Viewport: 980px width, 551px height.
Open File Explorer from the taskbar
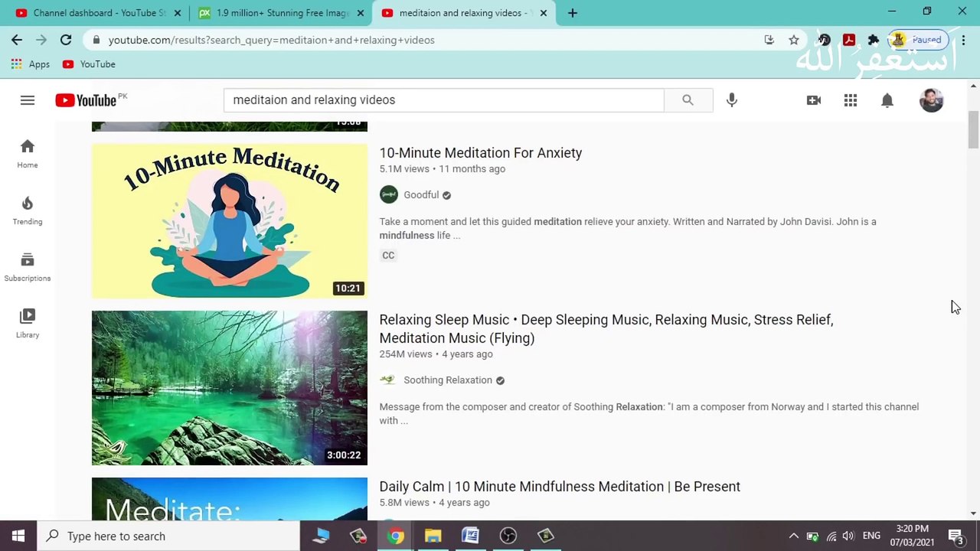[433, 536]
